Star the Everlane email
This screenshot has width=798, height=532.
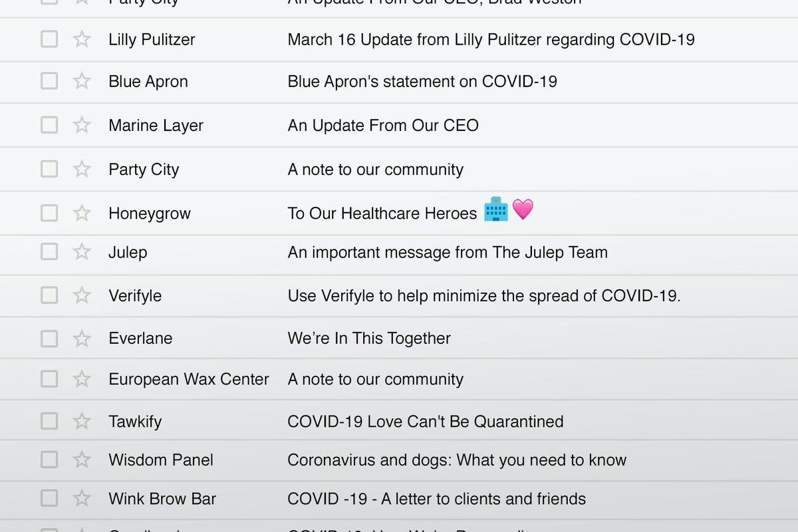point(82,338)
